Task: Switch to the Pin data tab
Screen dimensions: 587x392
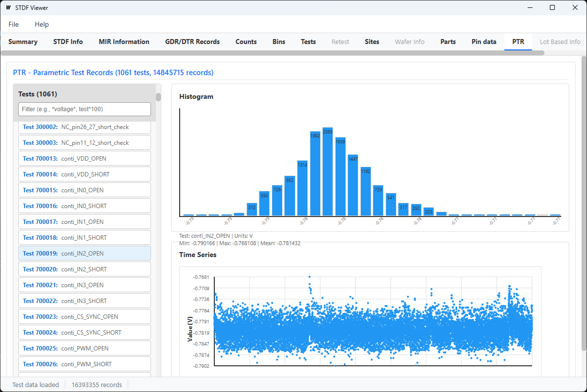Action: [484, 42]
